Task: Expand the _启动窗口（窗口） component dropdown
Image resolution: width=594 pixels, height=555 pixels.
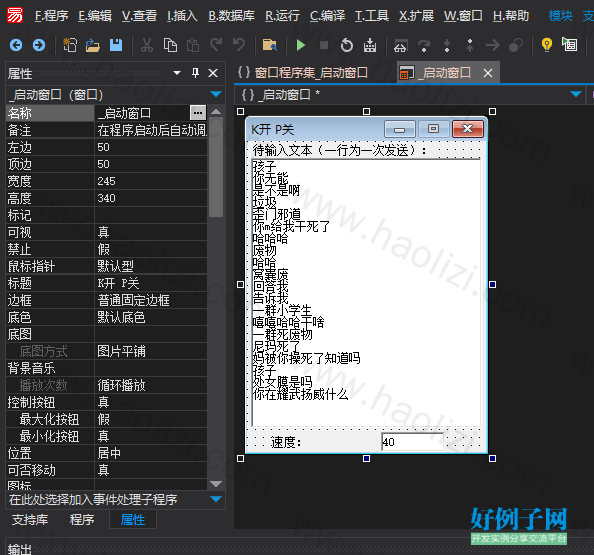Action: (216, 94)
